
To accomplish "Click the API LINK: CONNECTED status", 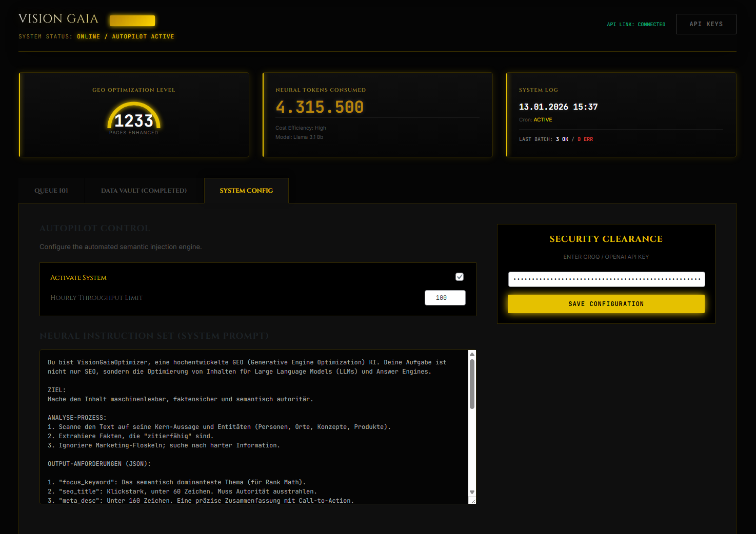I will click(636, 24).
